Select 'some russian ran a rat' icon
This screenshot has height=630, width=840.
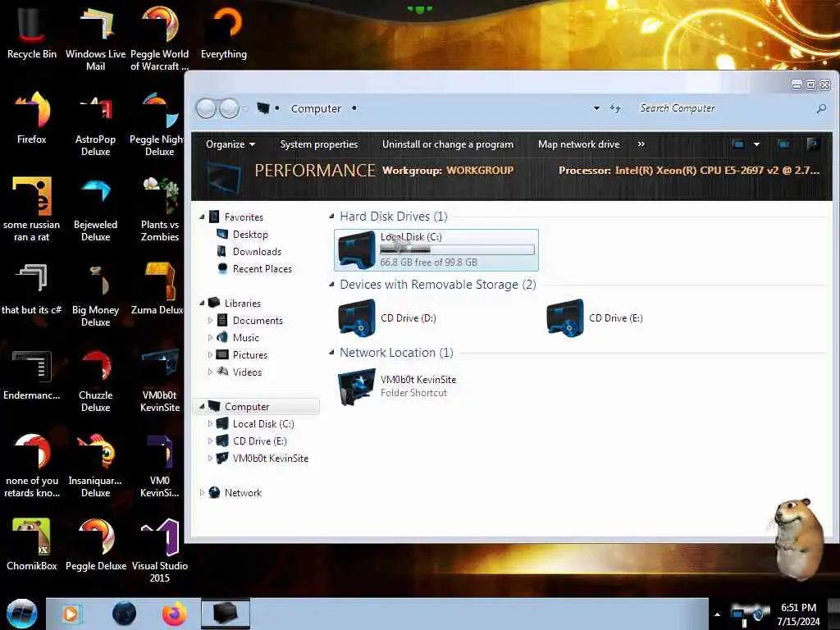[x=32, y=209]
